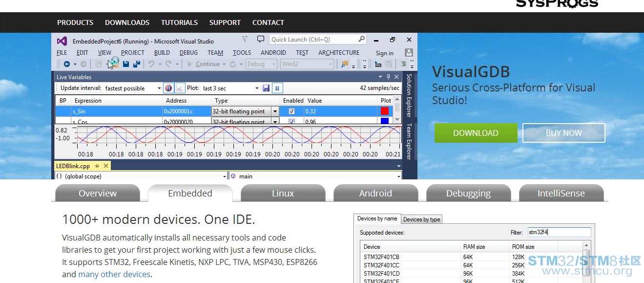Open TUTORIALS in the website navigation
The height and width of the screenshot is (283, 644).
180,22
